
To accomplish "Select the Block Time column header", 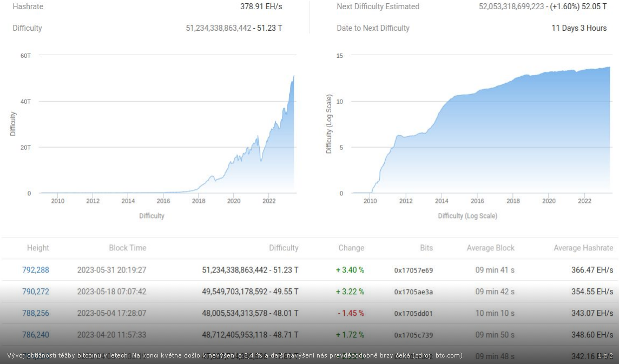I will click(x=128, y=248).
